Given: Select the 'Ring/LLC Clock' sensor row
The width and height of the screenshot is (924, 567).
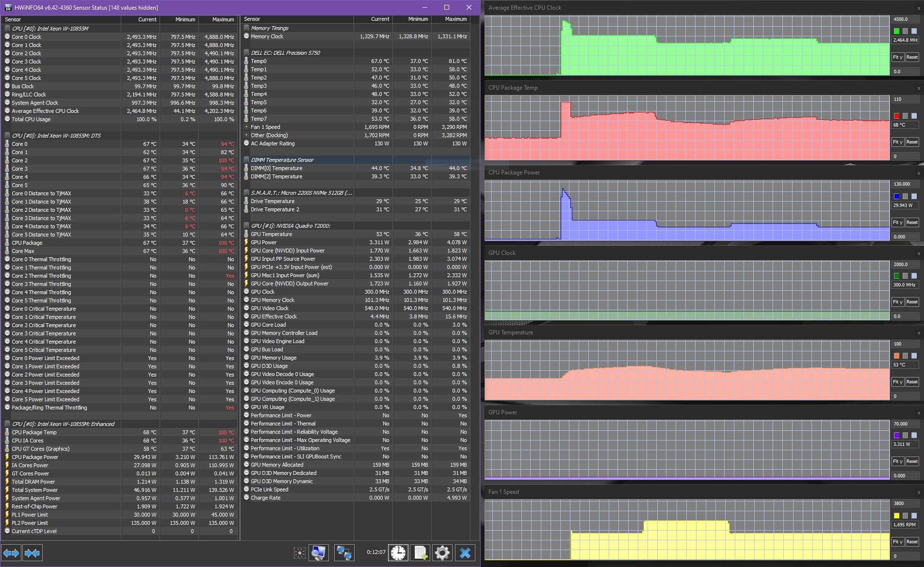Looking at the screenshot, I should [119, 94].
